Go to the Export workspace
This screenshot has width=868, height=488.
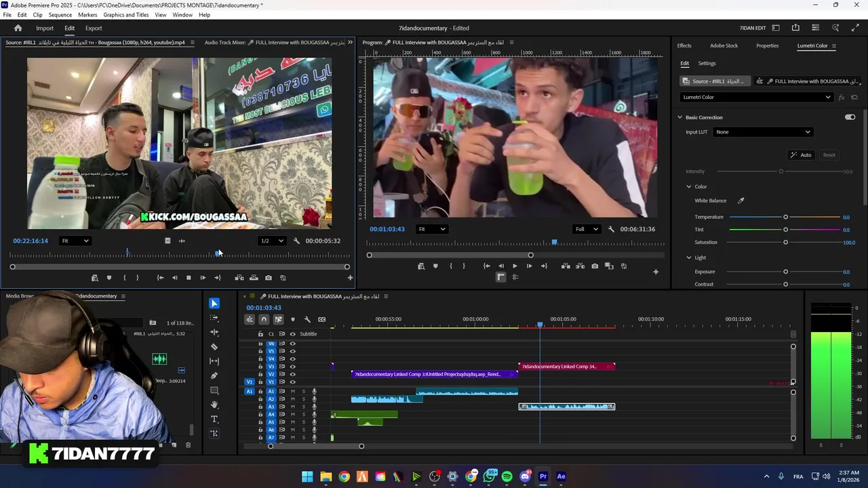(x=94, y=28)
